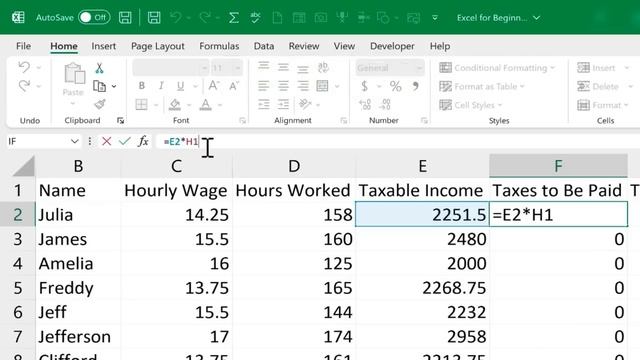Toggle Align Left
The image size is (640, 360).
pos(263,86)
